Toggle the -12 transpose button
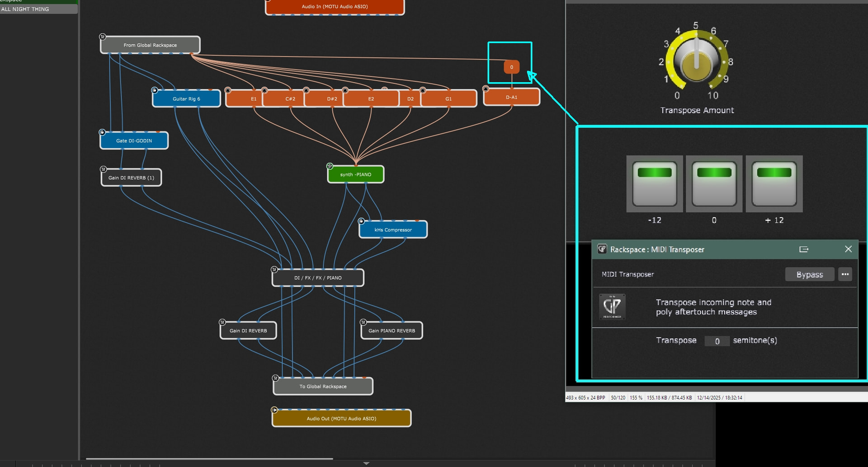The width and height of the screenshot is (868, 467). [654, 184]
